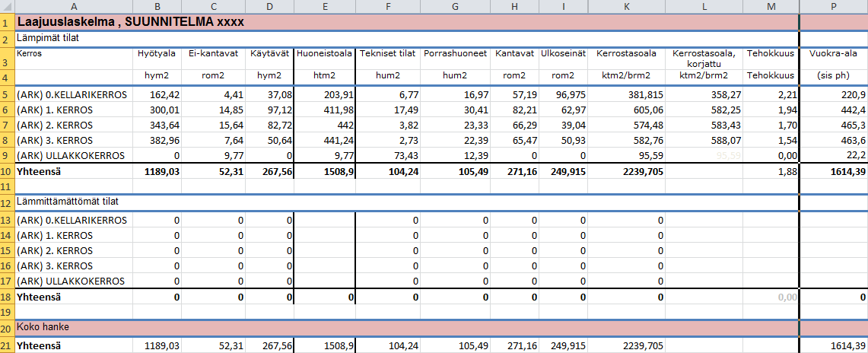Click cell value 95,59 in Kerrostasoala column
Viewport: 868px width, 353px height.
(x=626, y=155)
